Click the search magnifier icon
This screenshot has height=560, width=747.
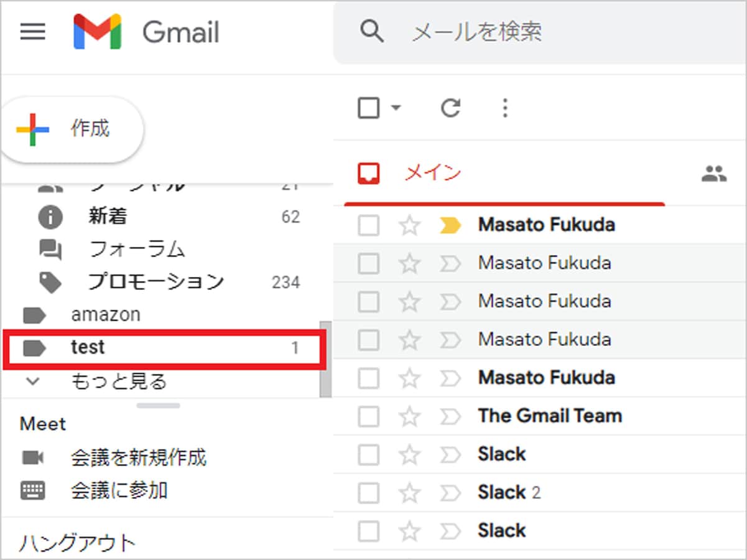pos(372,30)
